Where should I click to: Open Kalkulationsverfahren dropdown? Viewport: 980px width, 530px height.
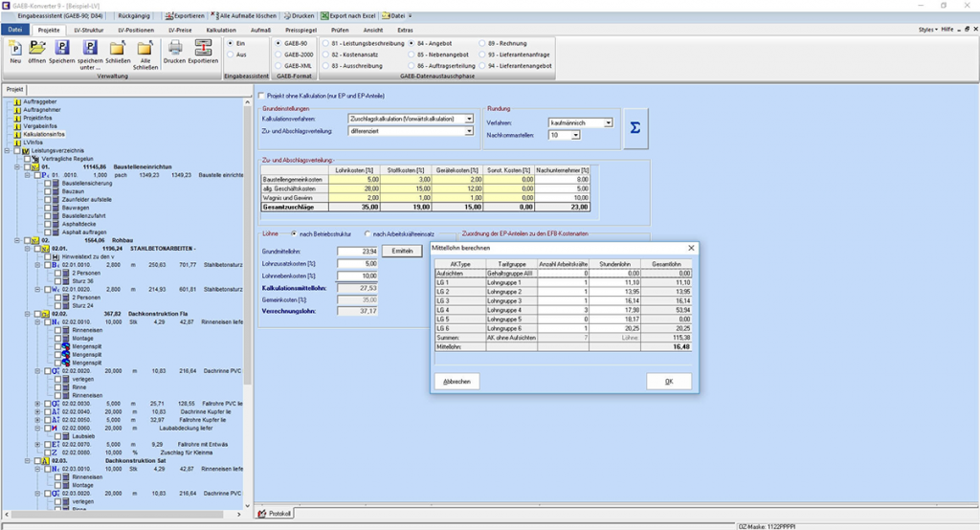click(x=469, y=119)
